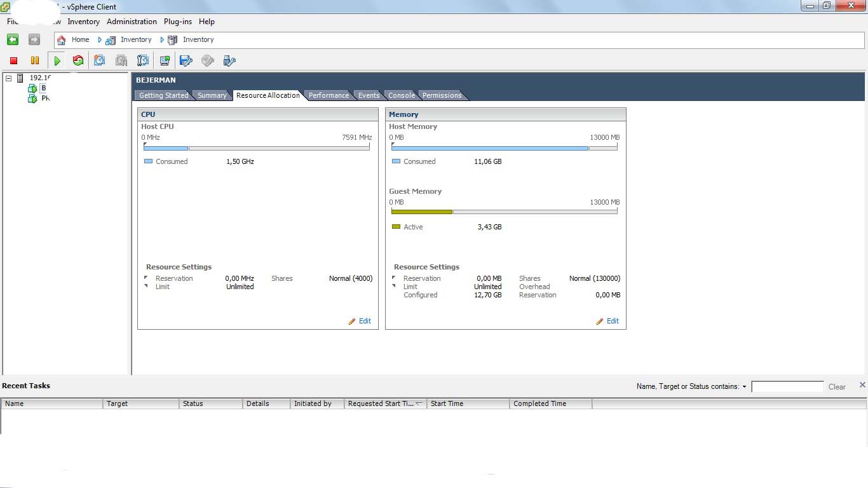Power on VM with green play button
Screen dimensions: 868x488
57,60
